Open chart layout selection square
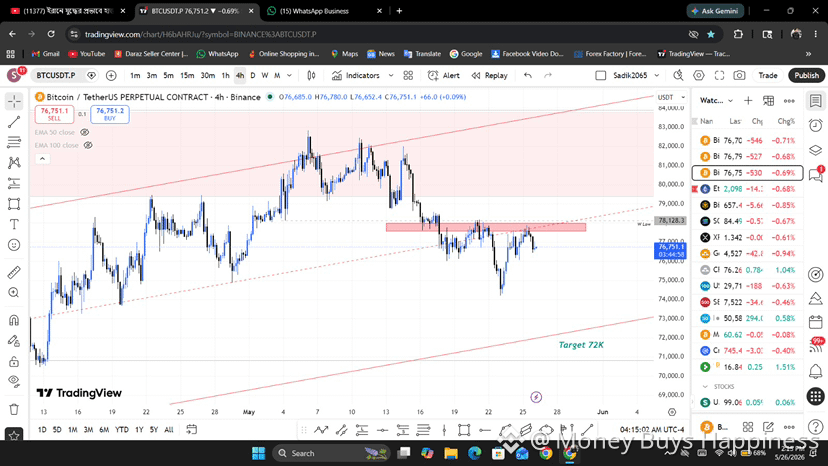This screenshot has width=828, height=466. click(600, 76)
